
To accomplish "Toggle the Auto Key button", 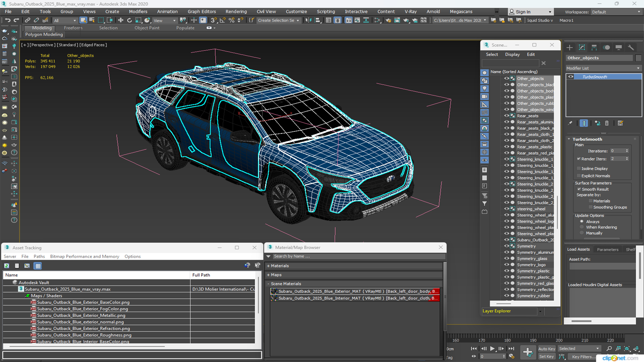I will [547, 349].
